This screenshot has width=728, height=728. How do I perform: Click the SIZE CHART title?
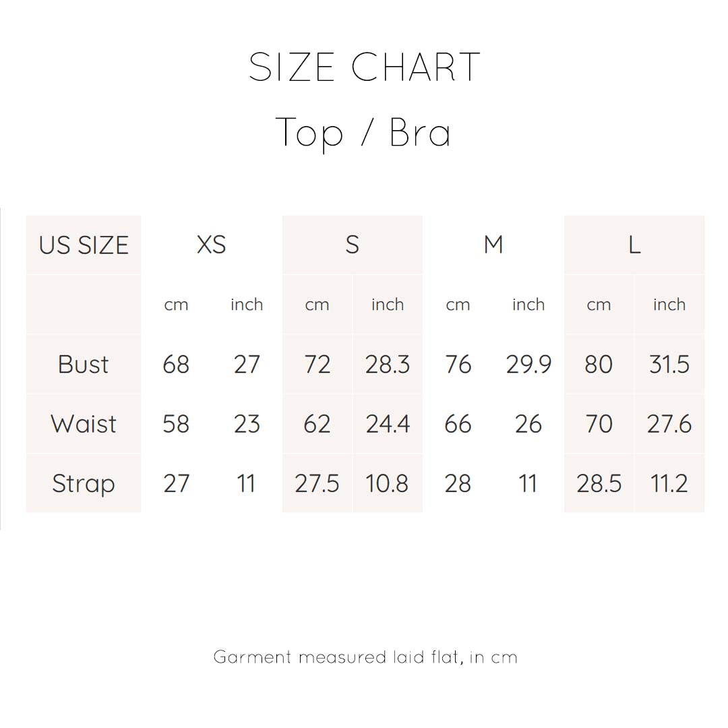coord(364,67)
